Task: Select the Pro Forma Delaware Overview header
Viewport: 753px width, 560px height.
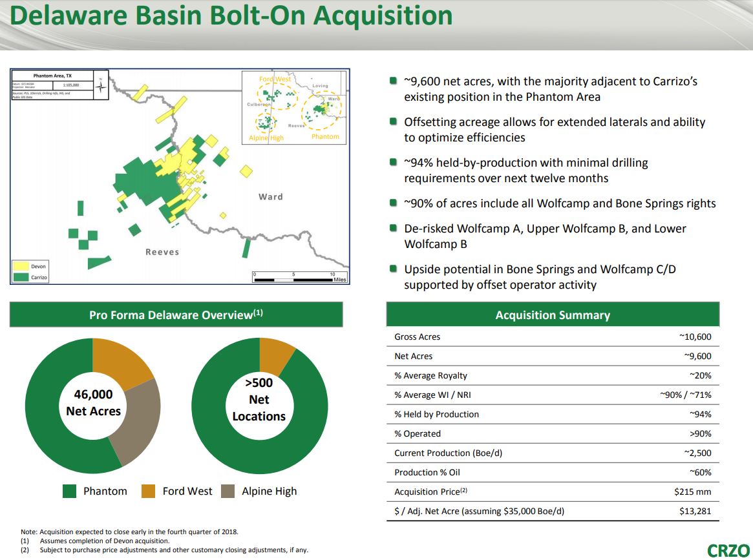Action: (x=176, y=315)
